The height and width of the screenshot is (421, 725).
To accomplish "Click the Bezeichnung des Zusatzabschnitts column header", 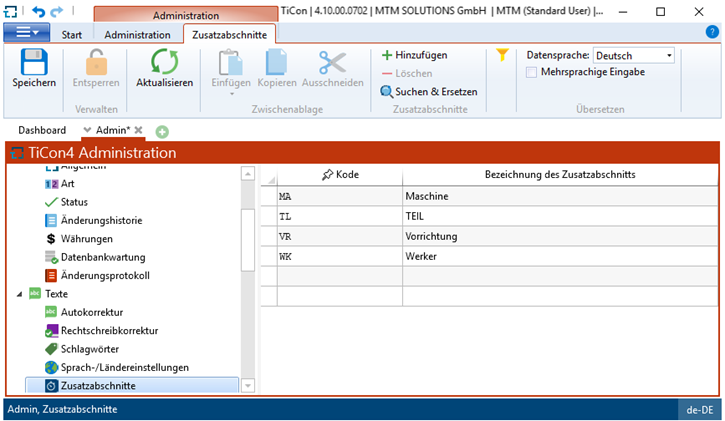I will coord(560,175).
